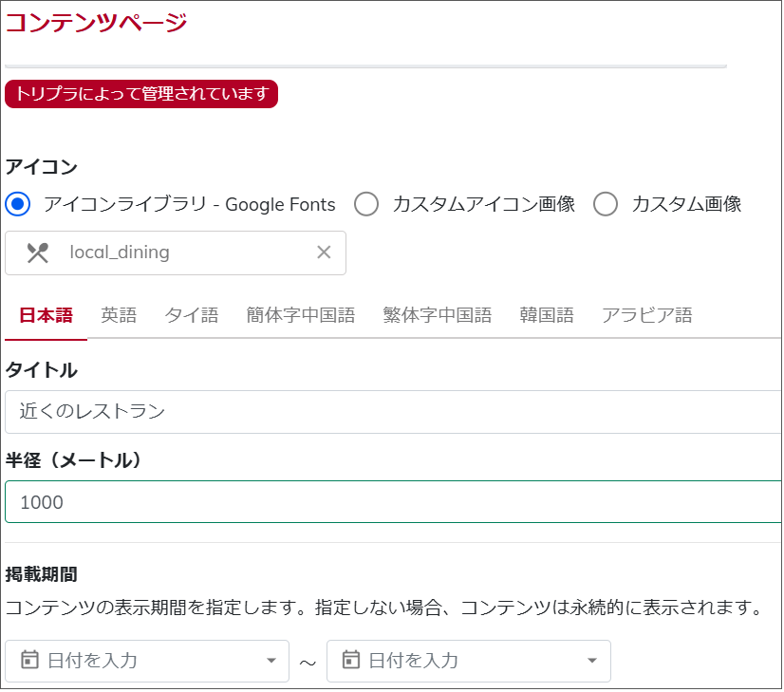Open the local_dining icon picker field
Screen dimensions: 784x692
[176, 253]
